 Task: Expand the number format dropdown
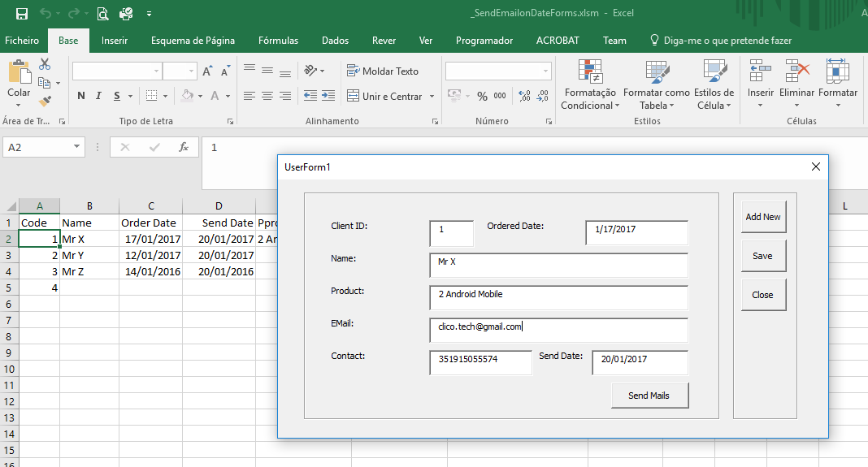click(x=545, y=71)
